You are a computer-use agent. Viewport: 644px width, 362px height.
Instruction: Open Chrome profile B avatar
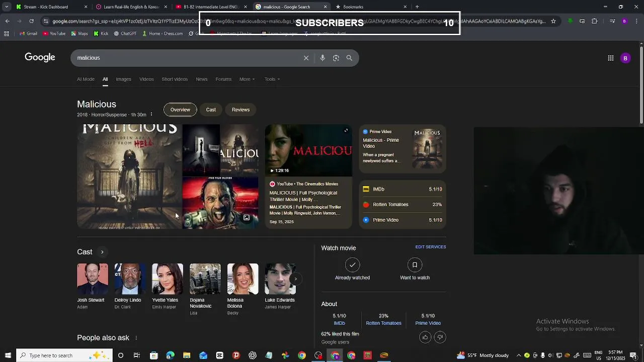(624, 21)
